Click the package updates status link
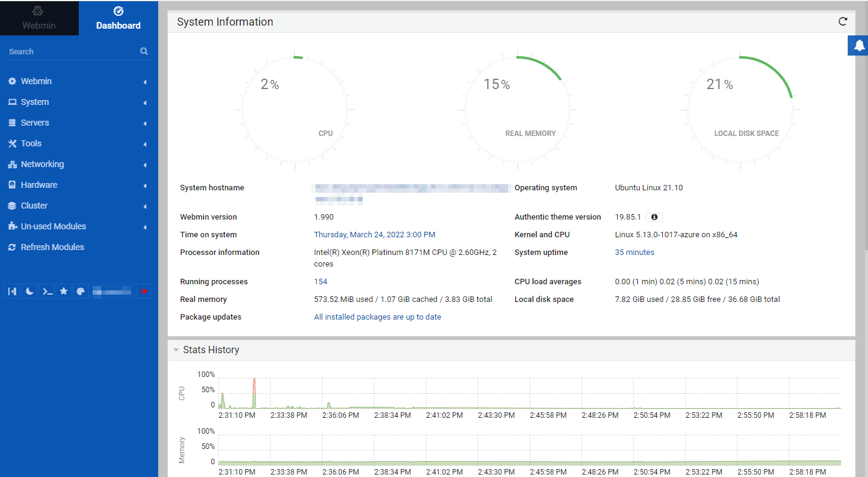Screen dimensions: 868x477 pos(377,317)
